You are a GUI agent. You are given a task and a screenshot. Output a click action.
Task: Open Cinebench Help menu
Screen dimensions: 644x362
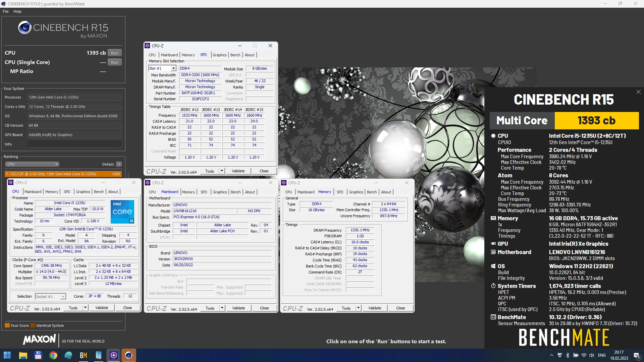(17, 11)
